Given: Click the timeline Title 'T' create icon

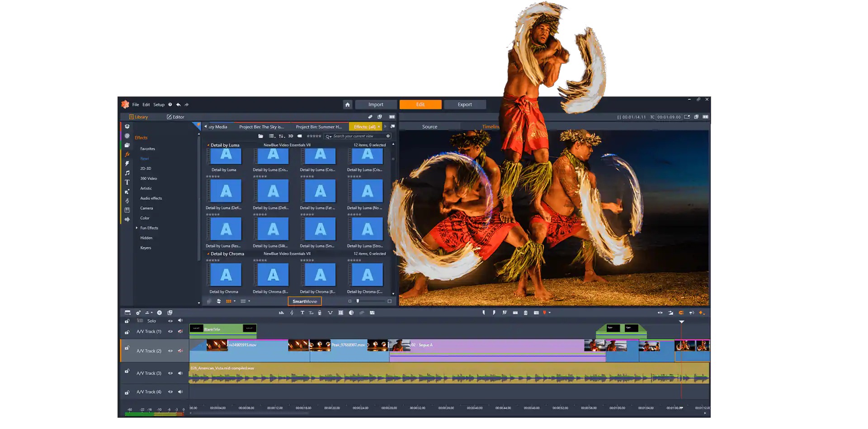Looking at the screenshot, I should pyautogui.click(x=302, y=312).
